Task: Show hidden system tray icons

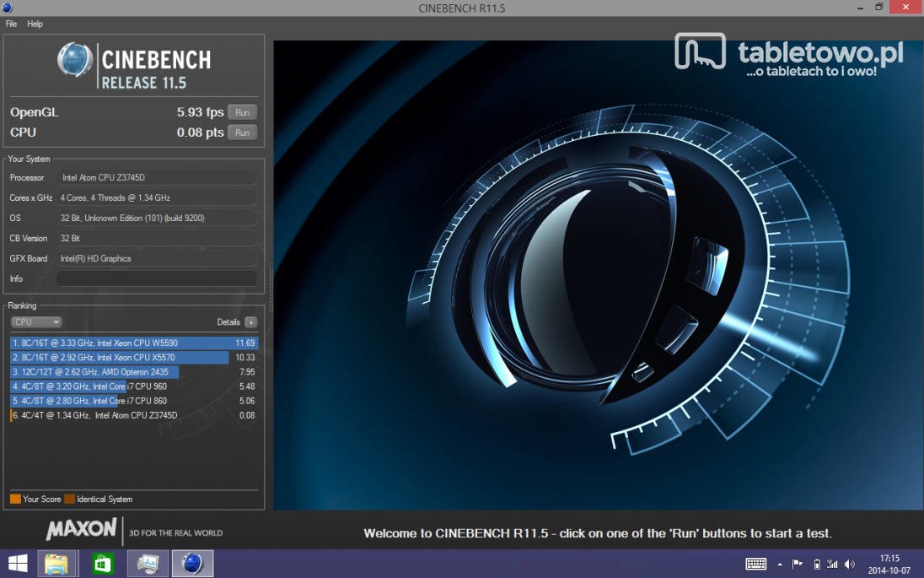Action: (x=780, y=565)
